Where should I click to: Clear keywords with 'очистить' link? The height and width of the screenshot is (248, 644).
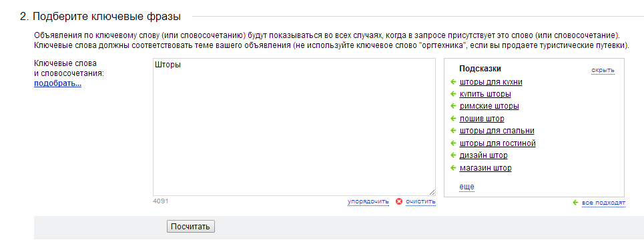pos(420,201)
